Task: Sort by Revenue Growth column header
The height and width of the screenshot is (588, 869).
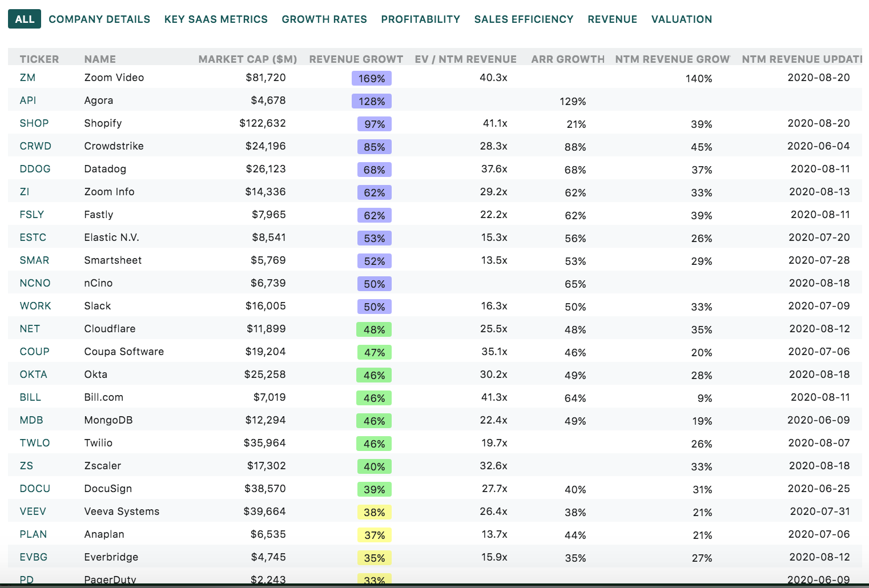Action: click(356, 59)
